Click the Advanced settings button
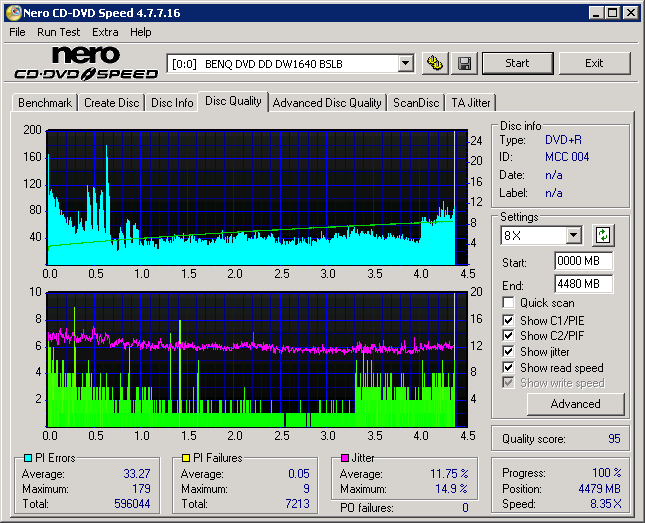Viewport: 645px width, 523px height. (575, 404)
